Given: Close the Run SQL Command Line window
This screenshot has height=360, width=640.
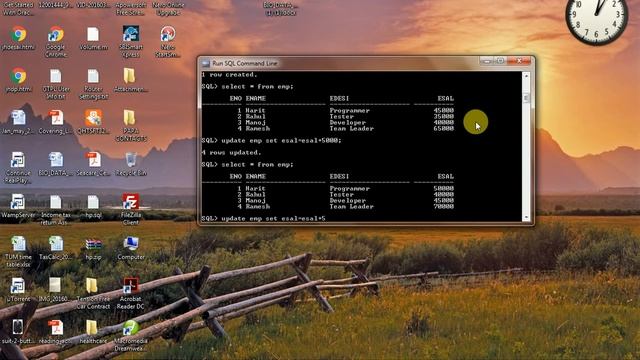Looking at the screenshot, I should (519, 61).
